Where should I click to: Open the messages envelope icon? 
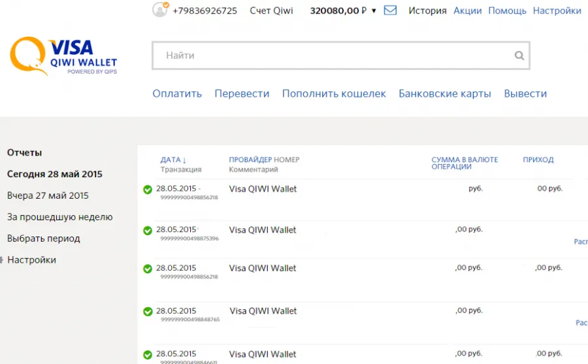click(390, 10)
